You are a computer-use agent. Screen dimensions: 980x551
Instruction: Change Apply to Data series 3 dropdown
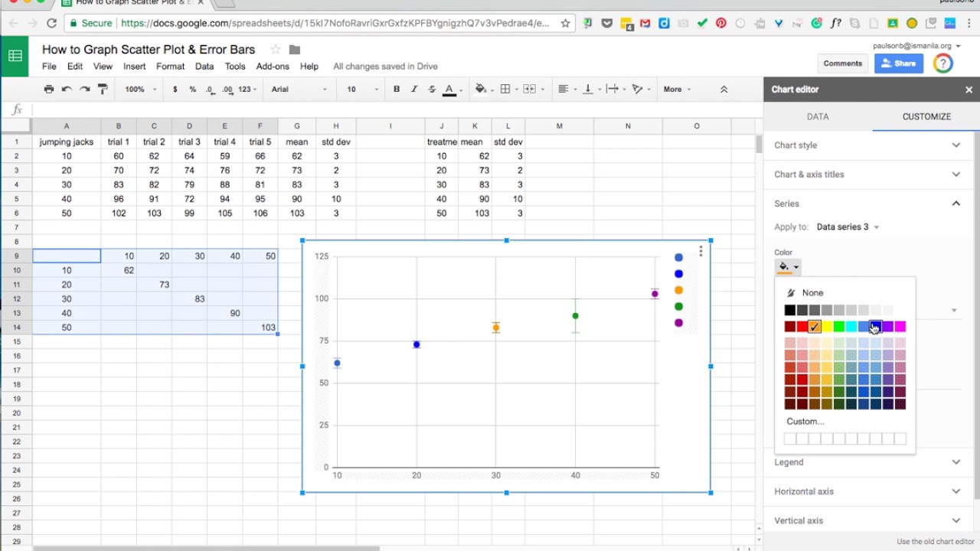(848, 227)
